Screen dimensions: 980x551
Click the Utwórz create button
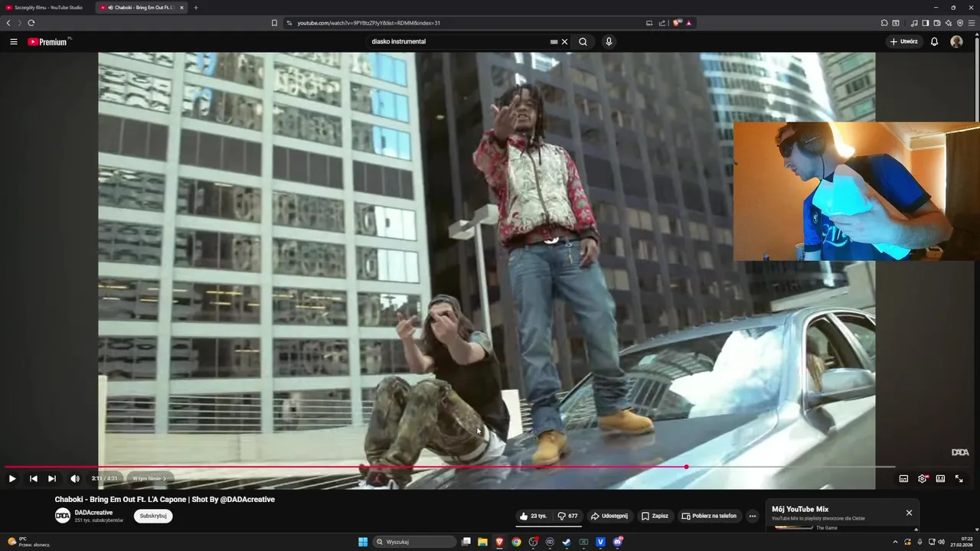tap(904, 42)
